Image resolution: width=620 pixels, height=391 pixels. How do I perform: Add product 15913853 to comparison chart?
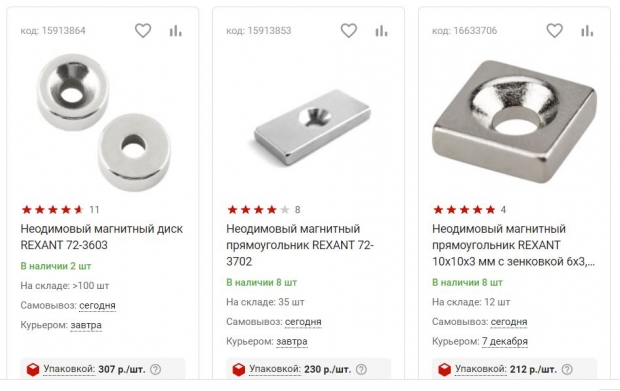381,31
